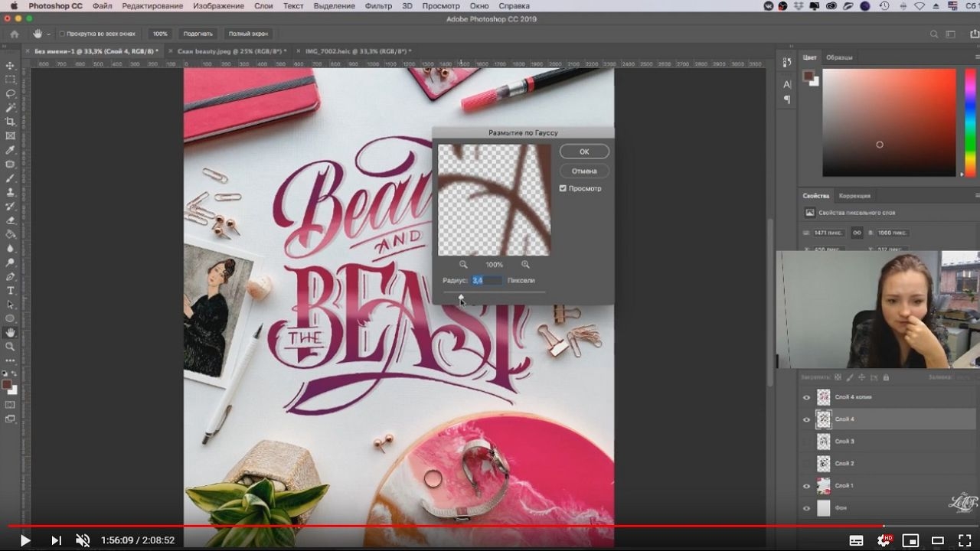Screen dimensions: 980x551
Task: Switch to the Скан beauty.jpeg document tab
Action: pyautogui.click(x=232, y=51)
